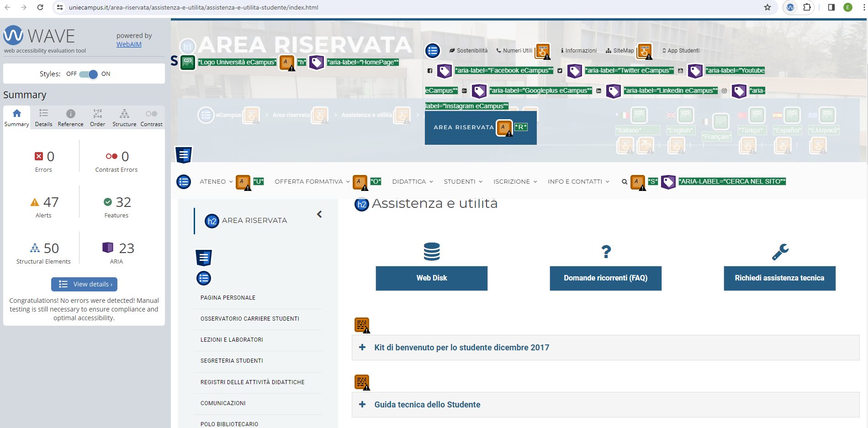Screen dimensions: 868x428
Task: Select the Structure tab
Action: coord(124,117)
